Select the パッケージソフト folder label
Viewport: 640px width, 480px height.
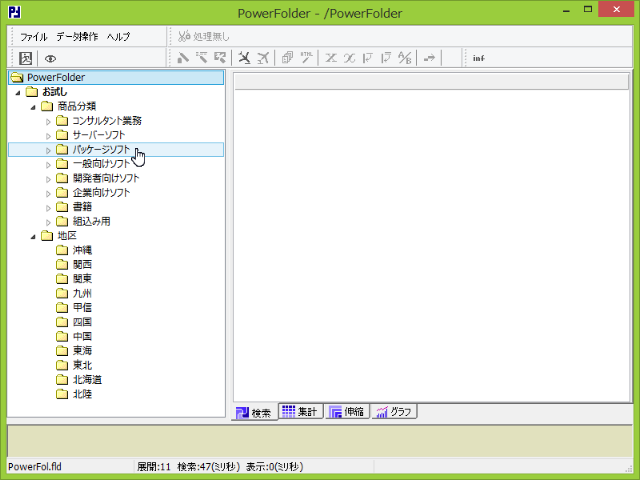click(x=101, y=149)
